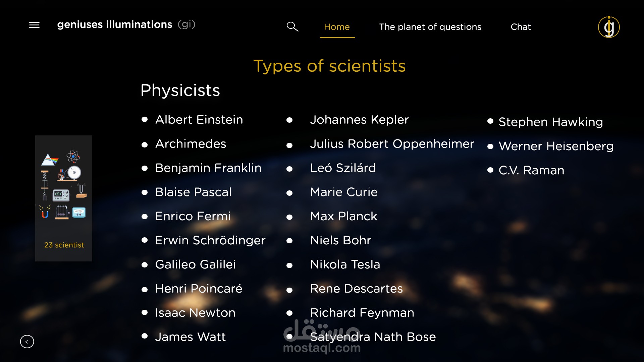The height and width of the screenshot is (362, 644).
Task: Click Galileo Galilei
Action: (196, 264)
